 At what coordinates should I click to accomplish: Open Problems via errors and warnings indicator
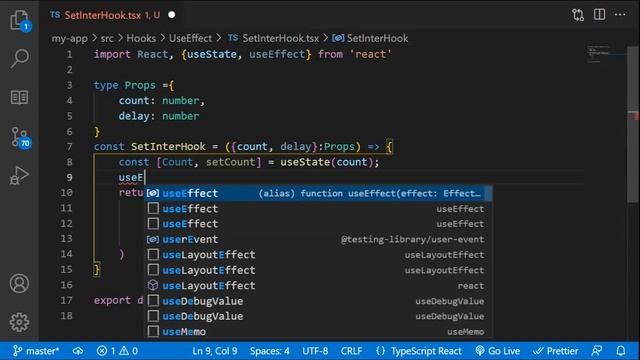pos(117,351)
